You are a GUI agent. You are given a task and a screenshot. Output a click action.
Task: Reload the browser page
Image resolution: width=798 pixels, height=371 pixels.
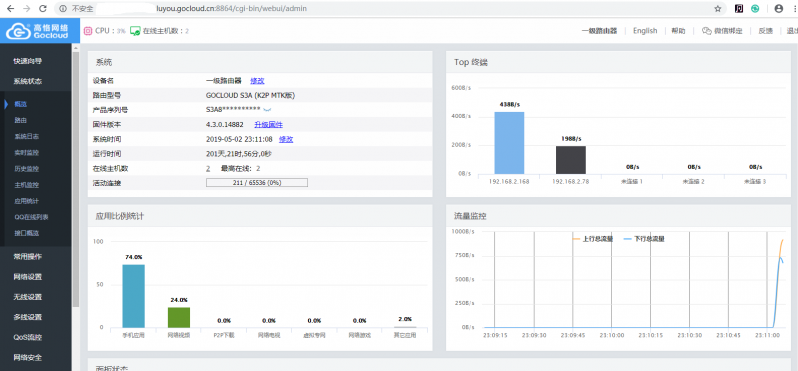point(43,9)
